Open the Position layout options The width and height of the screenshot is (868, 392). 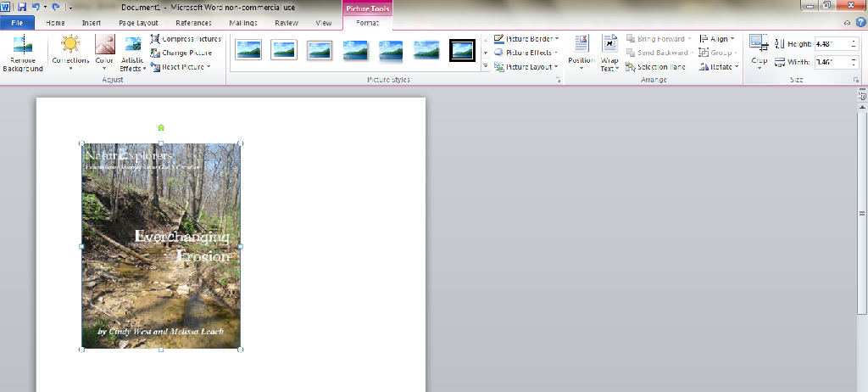tap(581, 53)
